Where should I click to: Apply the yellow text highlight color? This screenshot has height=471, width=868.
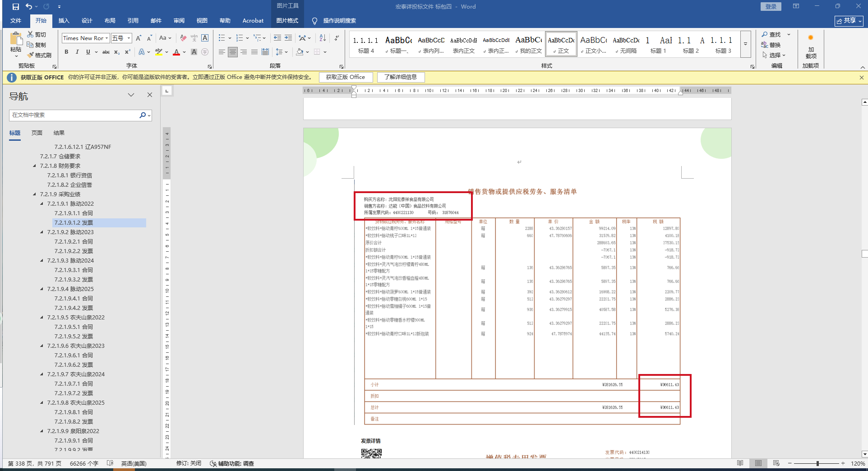(159, 52)
